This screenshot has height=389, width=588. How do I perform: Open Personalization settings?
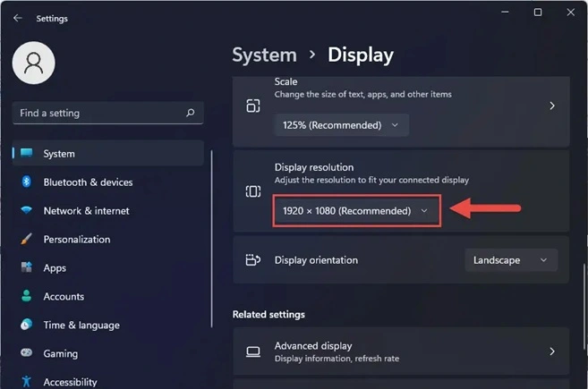pos(108,239)
